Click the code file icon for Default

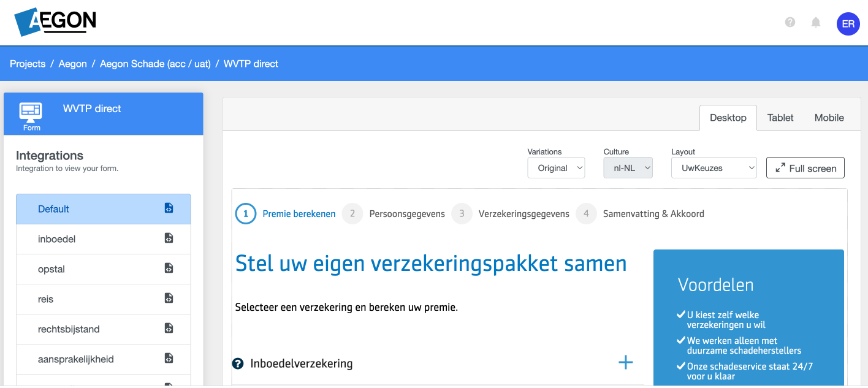169,208
